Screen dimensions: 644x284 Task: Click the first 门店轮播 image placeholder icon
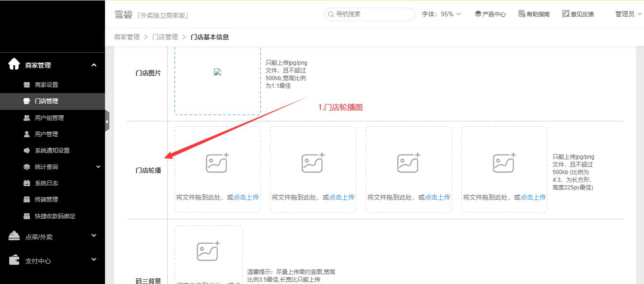pyautogui.click(x=217, y=163)
